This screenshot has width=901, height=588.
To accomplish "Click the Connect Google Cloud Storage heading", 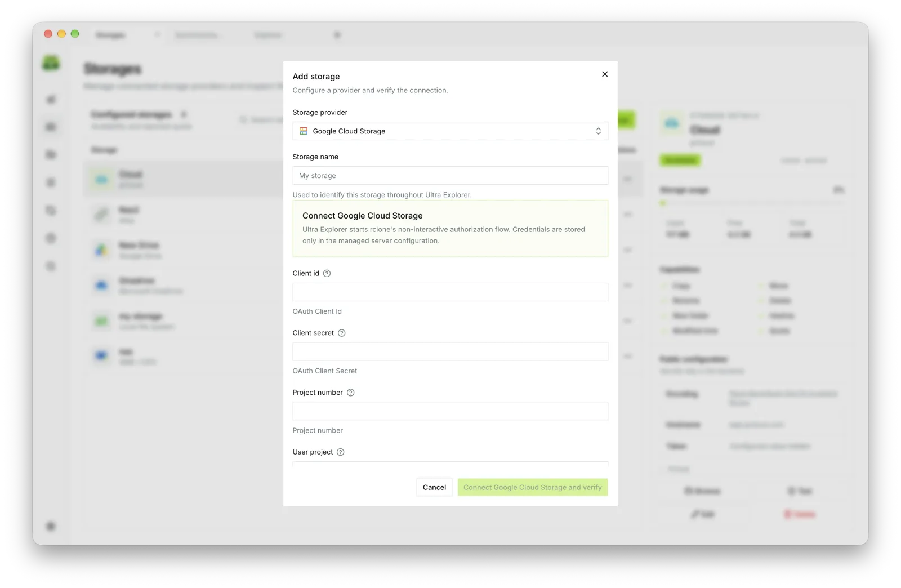I will tap(362, 216).
